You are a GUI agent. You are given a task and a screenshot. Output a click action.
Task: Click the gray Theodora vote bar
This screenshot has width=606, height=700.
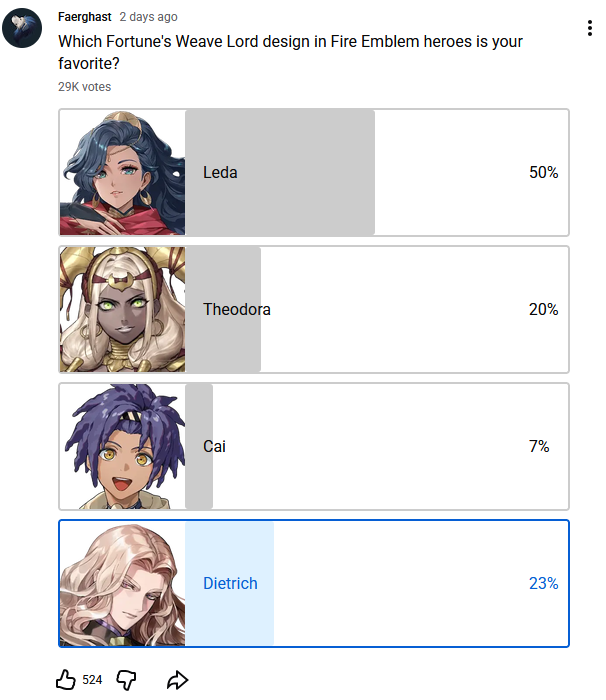click(x=223, y=309)
